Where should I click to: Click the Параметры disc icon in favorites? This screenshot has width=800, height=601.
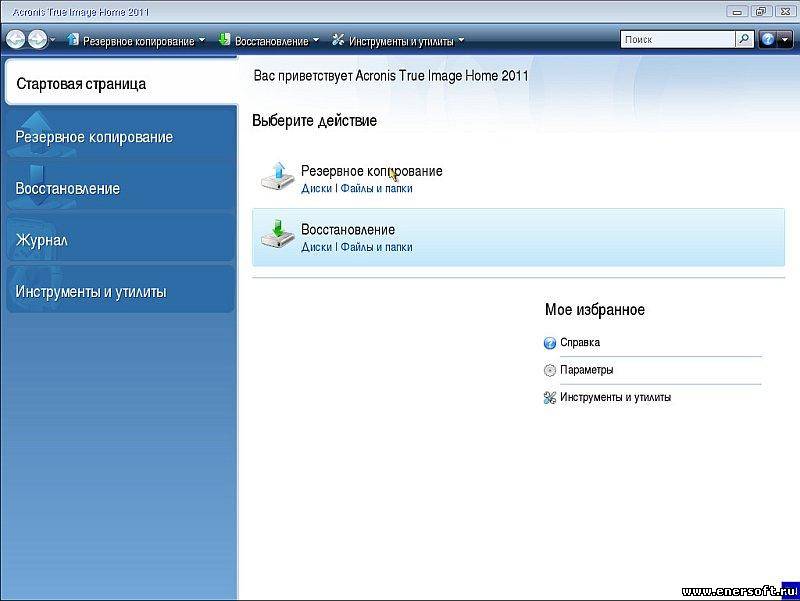pos(549,370)
